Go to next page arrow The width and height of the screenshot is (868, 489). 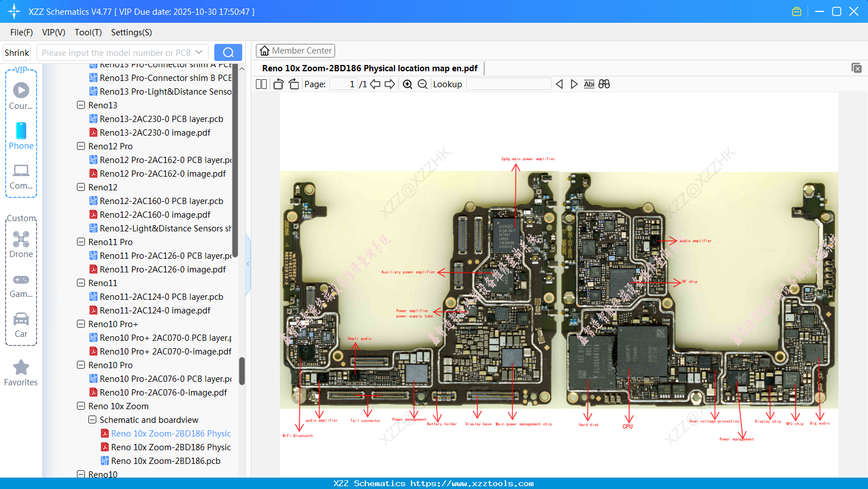pyautogui.click(x=390, y=84)
